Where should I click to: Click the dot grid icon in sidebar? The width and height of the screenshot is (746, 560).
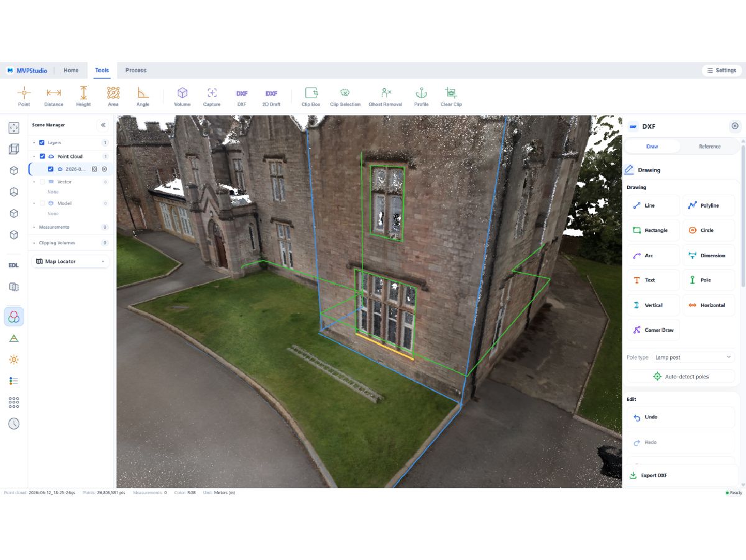14,402
